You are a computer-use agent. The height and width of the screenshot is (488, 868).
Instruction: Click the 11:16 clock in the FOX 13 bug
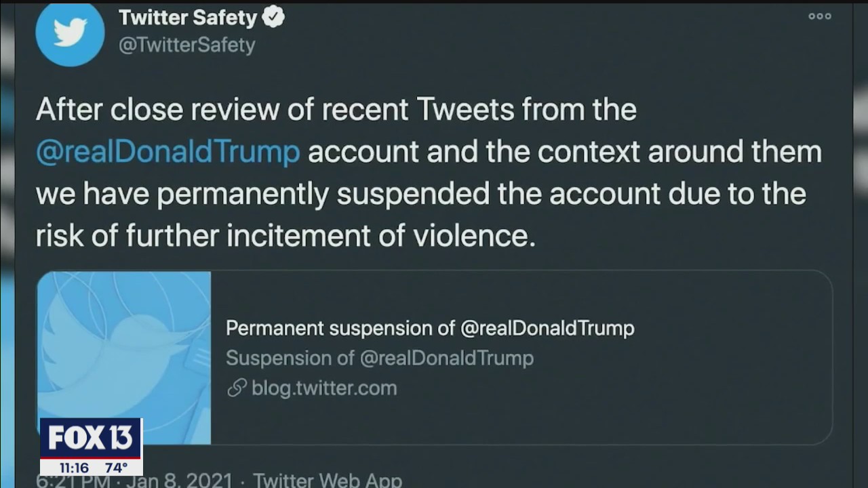point(75,468)
